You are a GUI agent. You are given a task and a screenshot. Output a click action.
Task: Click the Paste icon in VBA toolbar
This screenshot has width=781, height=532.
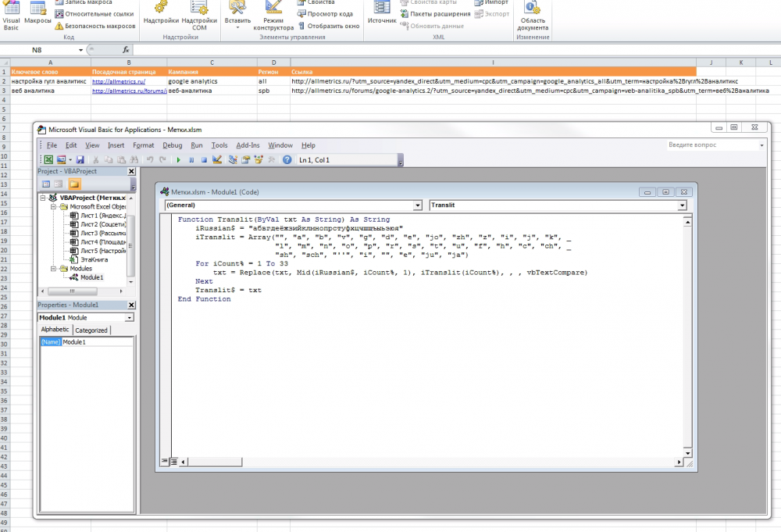tap(121, 160)
